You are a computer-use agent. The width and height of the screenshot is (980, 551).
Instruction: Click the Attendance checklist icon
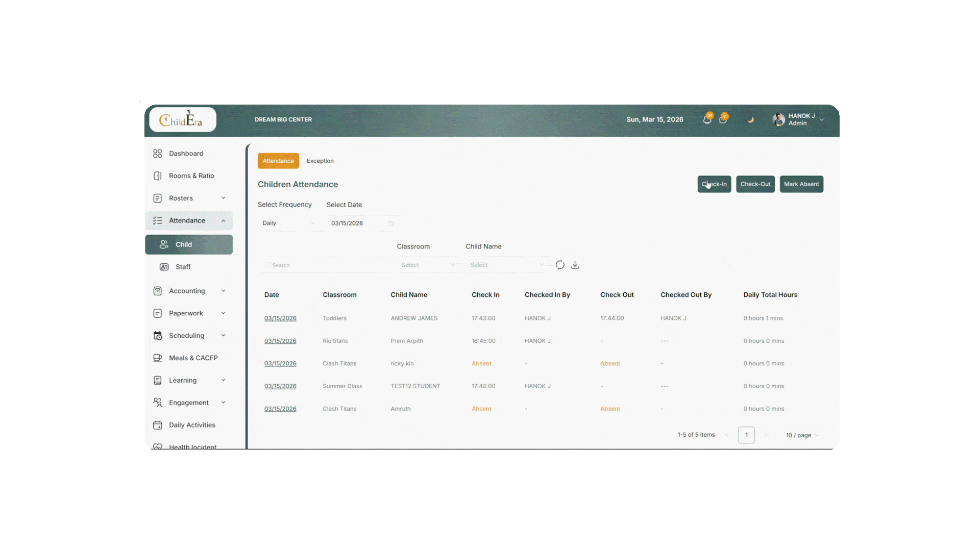click(158, 221)
